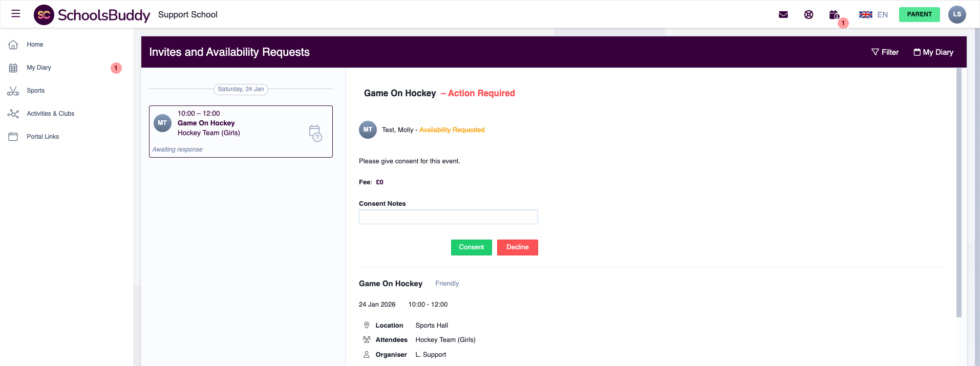
Task: Switch role using PARENT button
Action: 919,14
